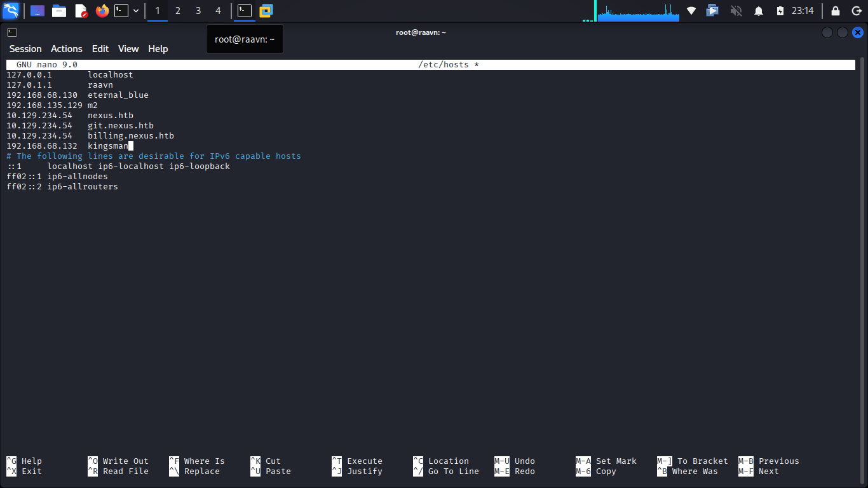Open the clock showing 23:14
This screenshot has width=868, height=488.
(803, 11)
